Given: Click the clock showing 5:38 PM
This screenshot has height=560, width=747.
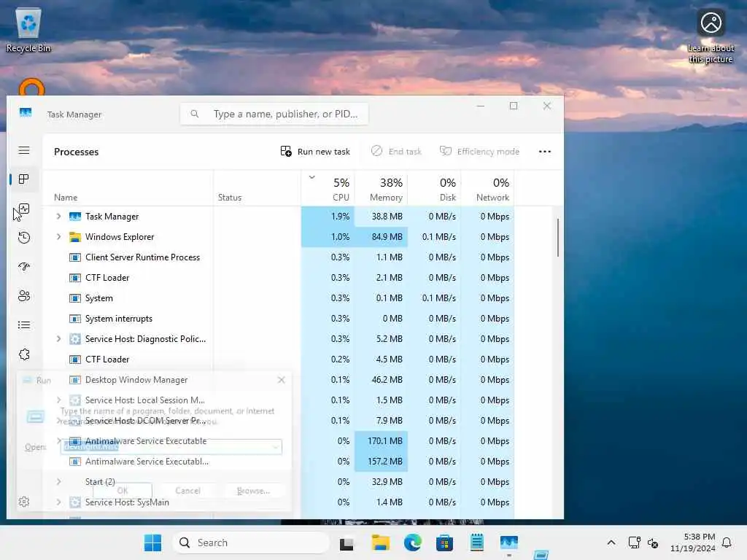Looking at the screenshot, I should click(700, 537).
